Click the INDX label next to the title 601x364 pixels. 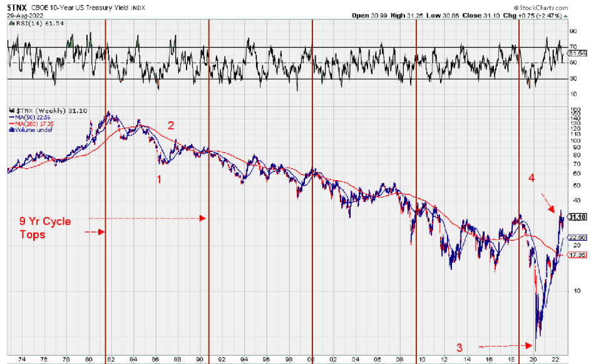[x=138, y=8]
